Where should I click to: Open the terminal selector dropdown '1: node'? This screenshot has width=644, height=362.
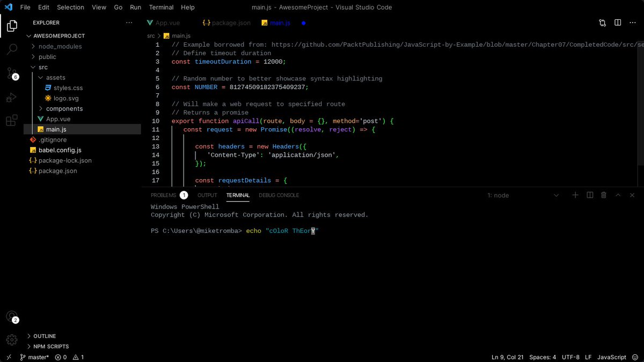pos(523,195)
